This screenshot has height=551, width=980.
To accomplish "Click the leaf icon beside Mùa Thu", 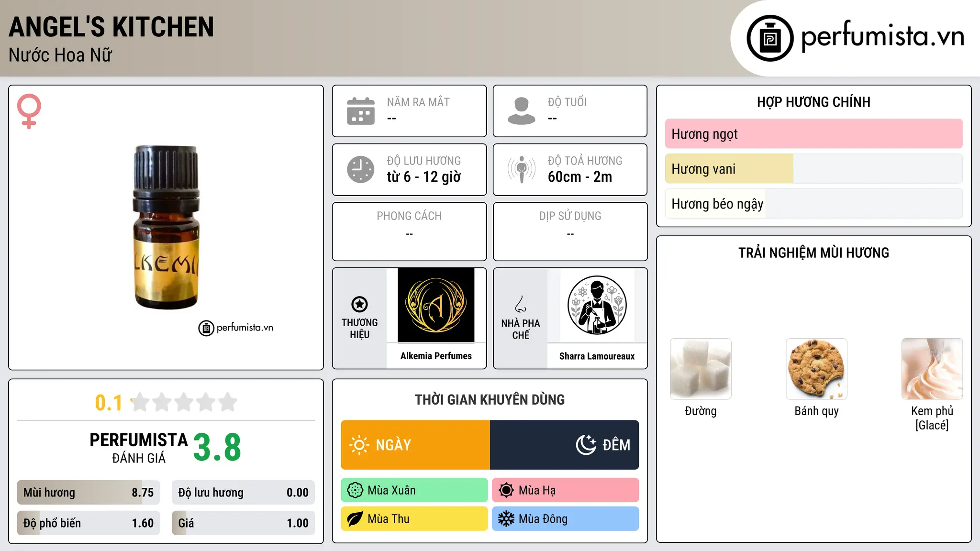I will click(x=355, y=519).
